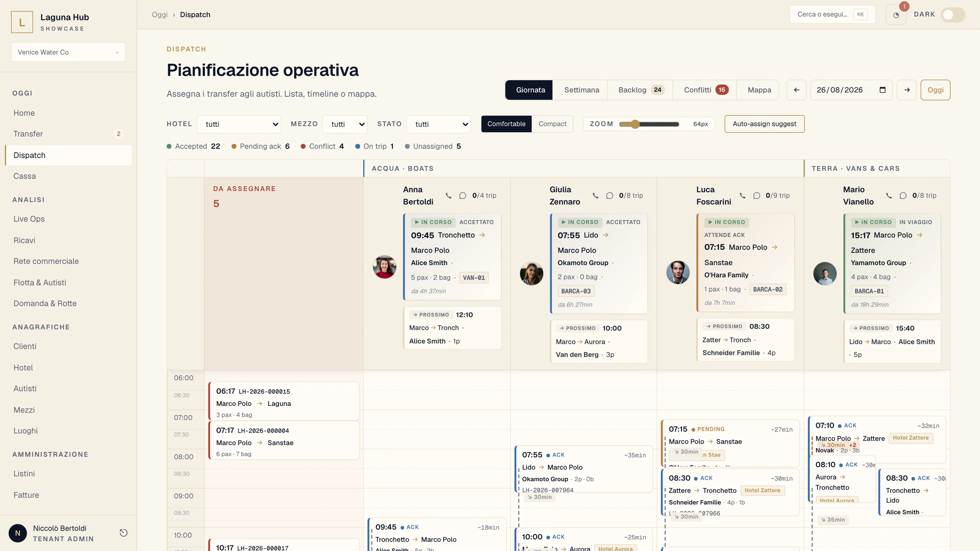Viewport: 980px width, 551px height.
Task: Click the Cerca o esegui search box
Action: coord(832,14)
